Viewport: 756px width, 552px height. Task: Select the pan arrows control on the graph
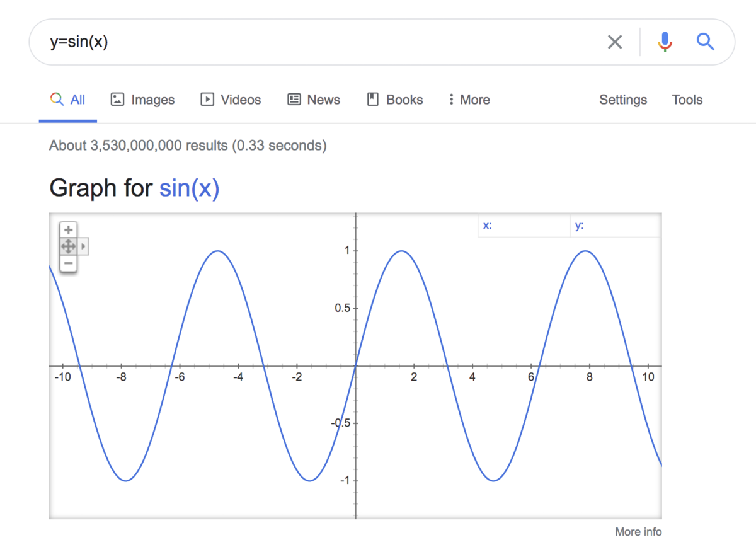coord(68,246)
